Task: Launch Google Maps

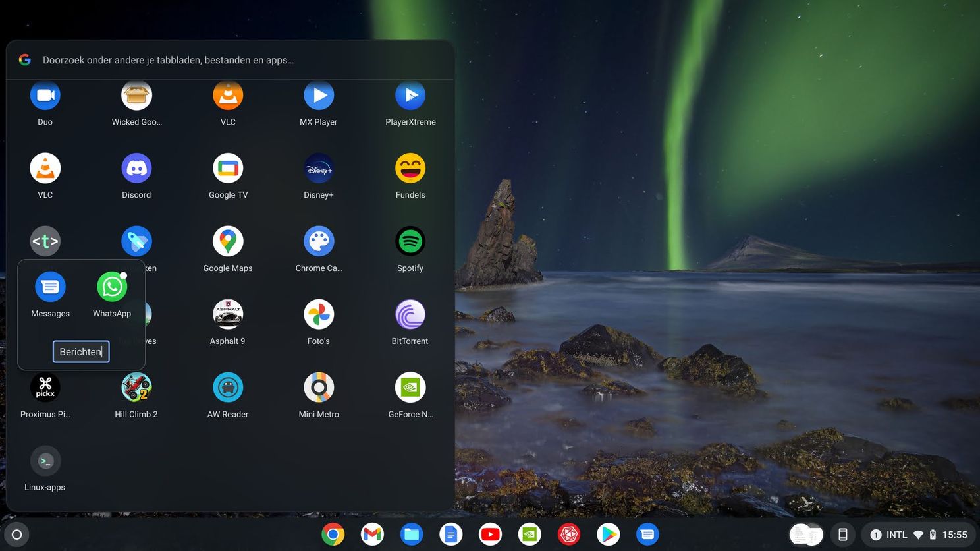Action: tap(228, 241)
